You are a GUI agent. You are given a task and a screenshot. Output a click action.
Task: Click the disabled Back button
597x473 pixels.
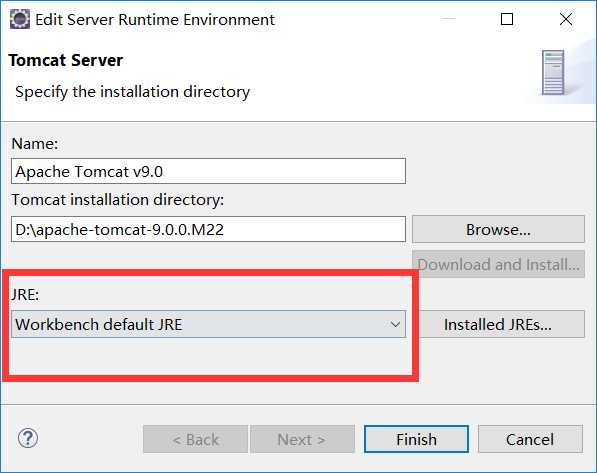195,439
